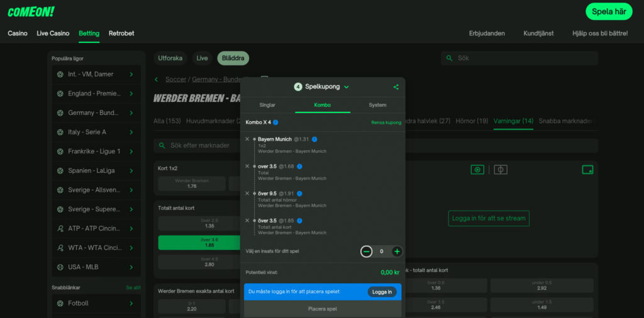The height and width of the screenshot is (318, 644).
Task: Click Rensa kupong link
Action: [x=386, y=123]
